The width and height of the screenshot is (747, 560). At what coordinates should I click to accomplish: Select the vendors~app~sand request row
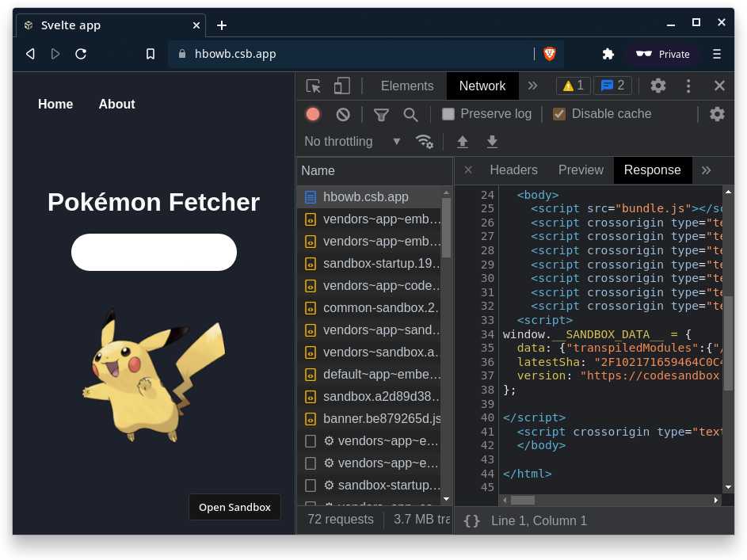point(370,330)
